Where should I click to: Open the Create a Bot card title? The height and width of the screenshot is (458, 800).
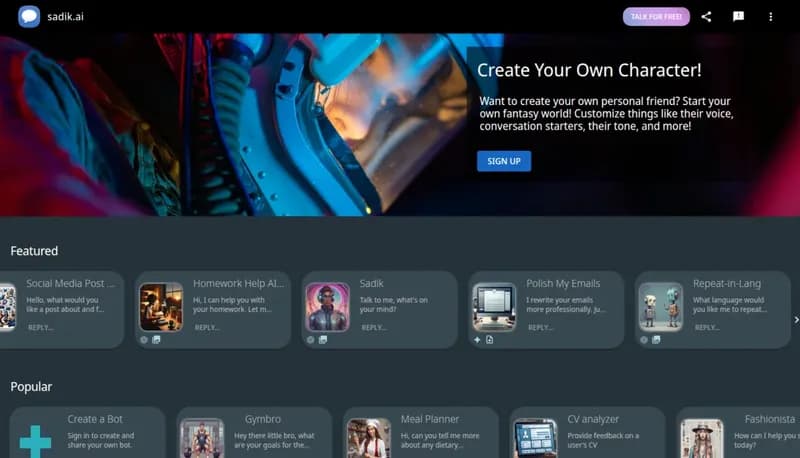(x=95, y=419)
